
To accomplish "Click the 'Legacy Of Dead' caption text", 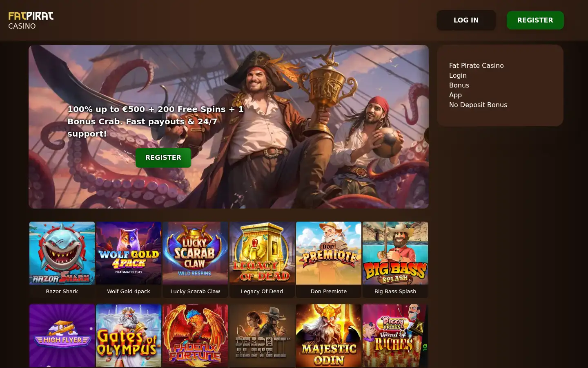I will coord(262,292).
